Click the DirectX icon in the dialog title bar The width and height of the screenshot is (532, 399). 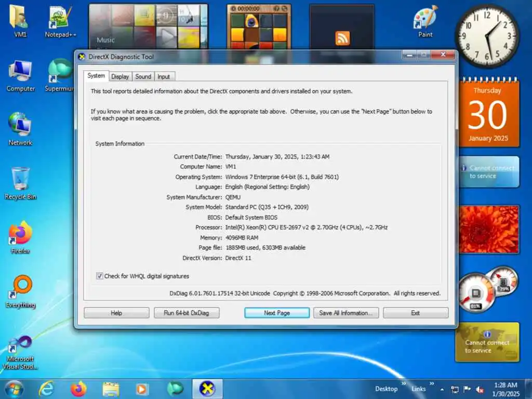click(82, 57)
